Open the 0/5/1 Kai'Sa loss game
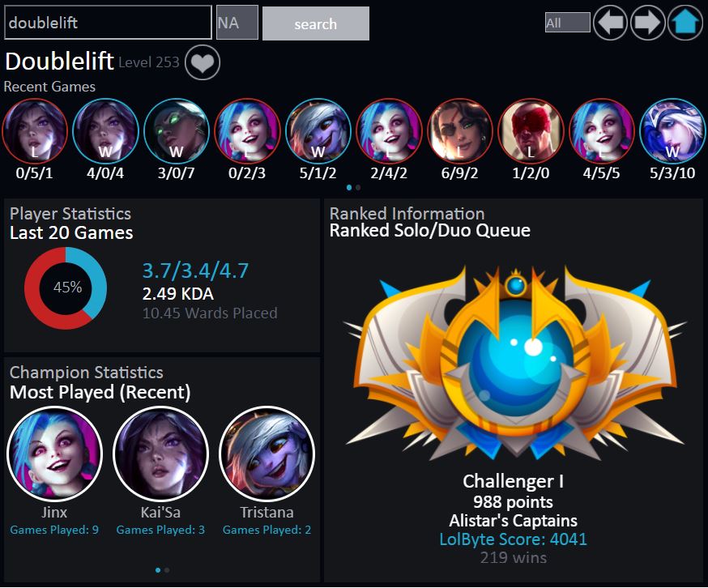708x588 pixels. [35, 131]
